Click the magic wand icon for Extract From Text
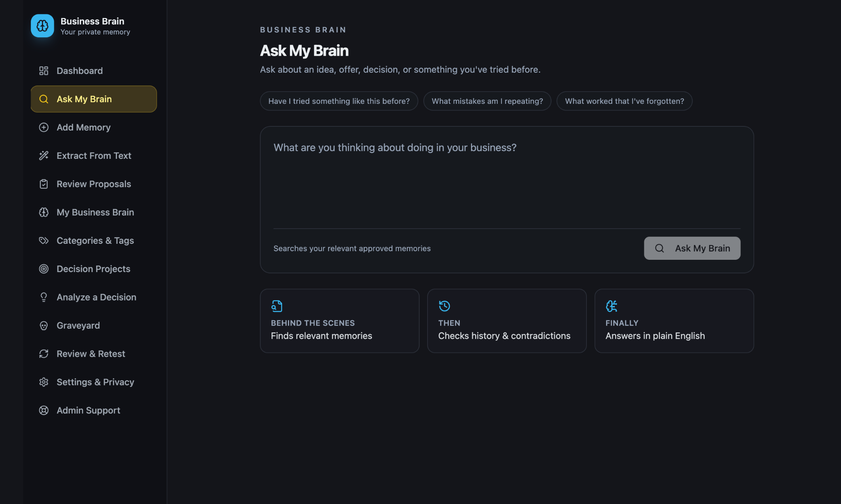Viewport: 841px width, 504px height. point(44,156)
